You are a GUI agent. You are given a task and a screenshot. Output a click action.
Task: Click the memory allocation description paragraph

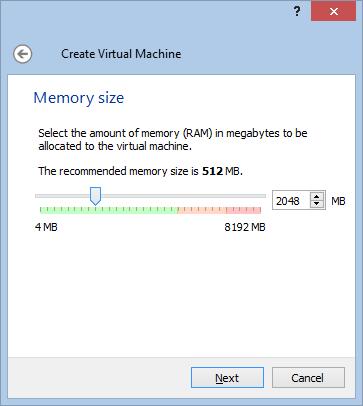[173, 140]
